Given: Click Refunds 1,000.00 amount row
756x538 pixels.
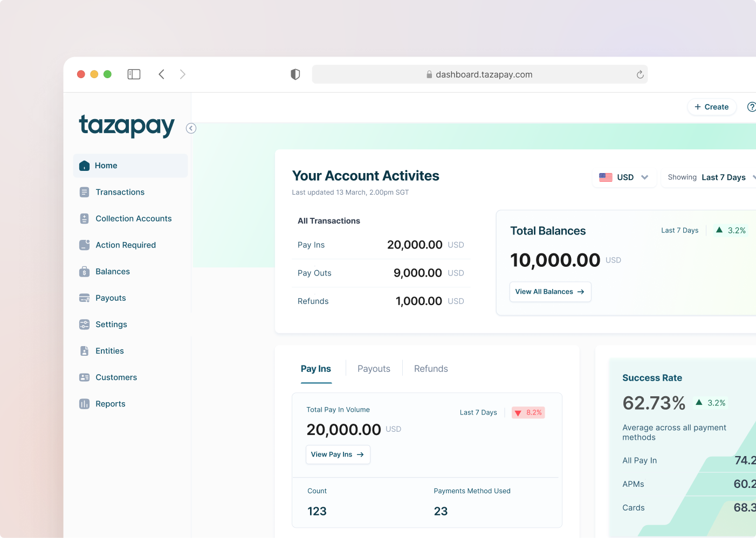Looking at the screenshot, I should 381,301.
